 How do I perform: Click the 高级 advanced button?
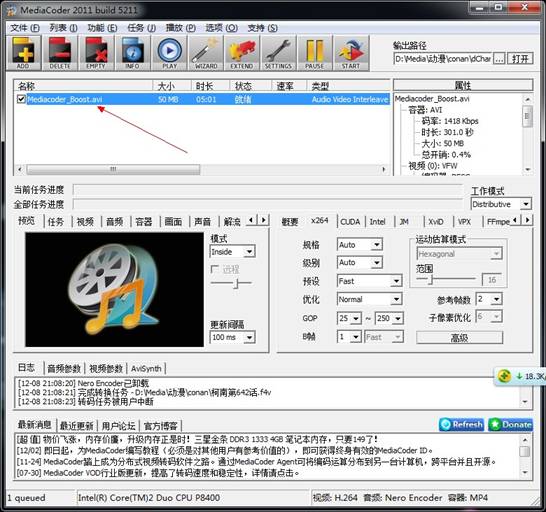459,338
